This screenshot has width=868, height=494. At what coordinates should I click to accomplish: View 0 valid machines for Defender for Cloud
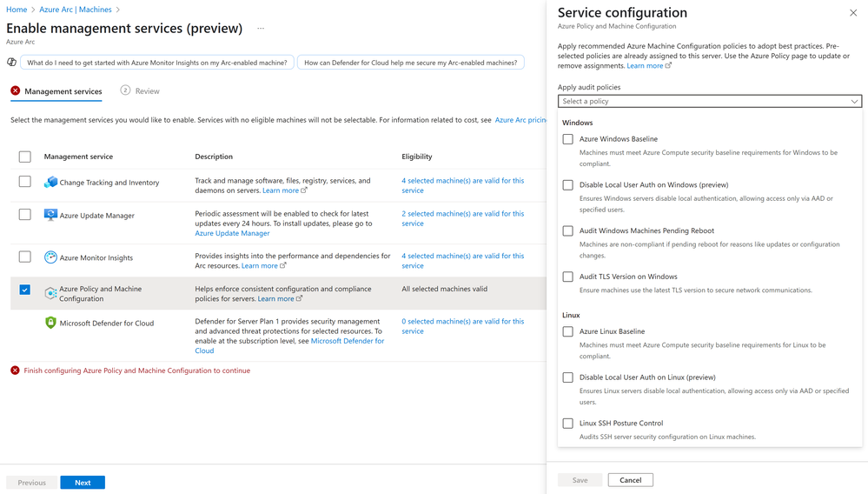(x=463, y=326)
